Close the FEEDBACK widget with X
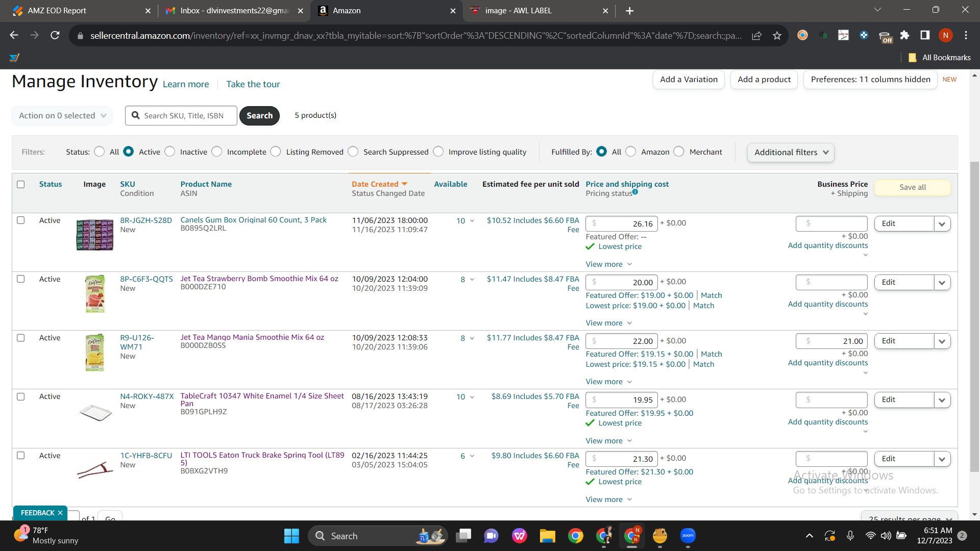This screenshot has width=980, height=551. [x=60, y=513]
